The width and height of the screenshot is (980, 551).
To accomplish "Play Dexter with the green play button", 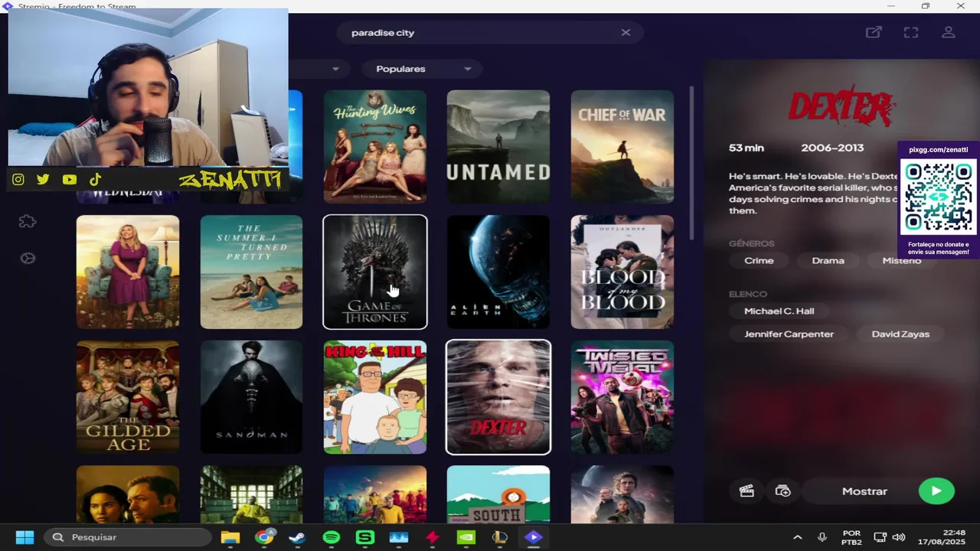I will pyautogui.click(x=936, y=491).
